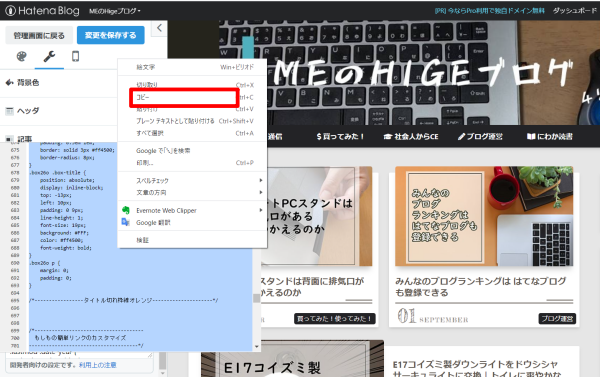Viewport: 600px width, 377px height.
Task: Click the 管理画面に戻る button
Action: (39, 35)
